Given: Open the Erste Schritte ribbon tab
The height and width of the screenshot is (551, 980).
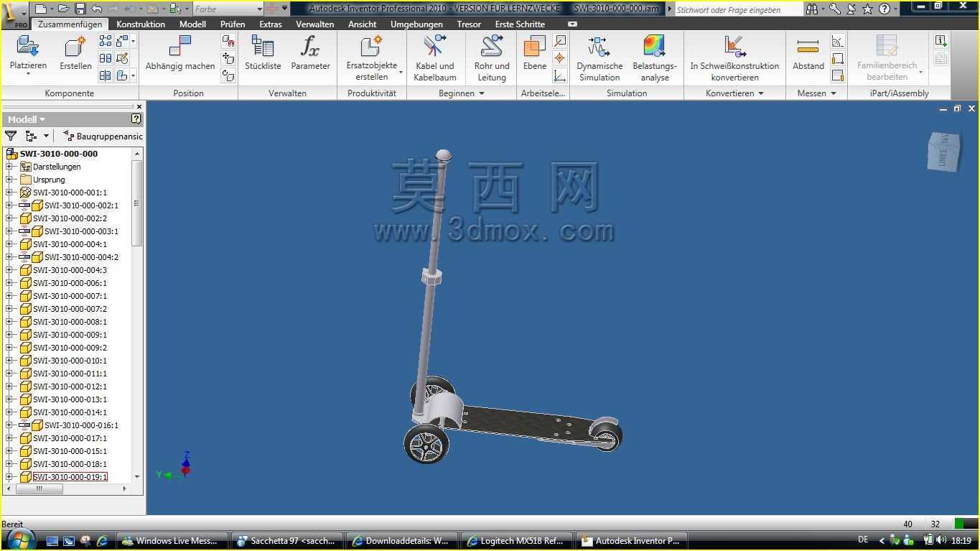Looking at the screenshot, I should [x=520, y=24].
